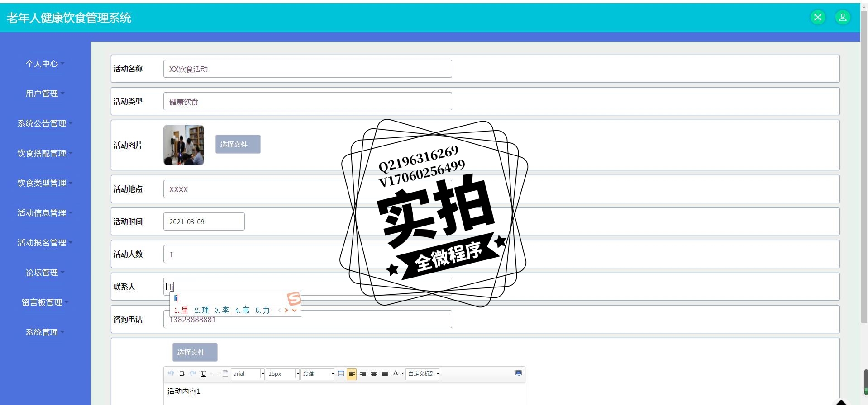Click 选择文件 button beside activity image

click(238, 144)
